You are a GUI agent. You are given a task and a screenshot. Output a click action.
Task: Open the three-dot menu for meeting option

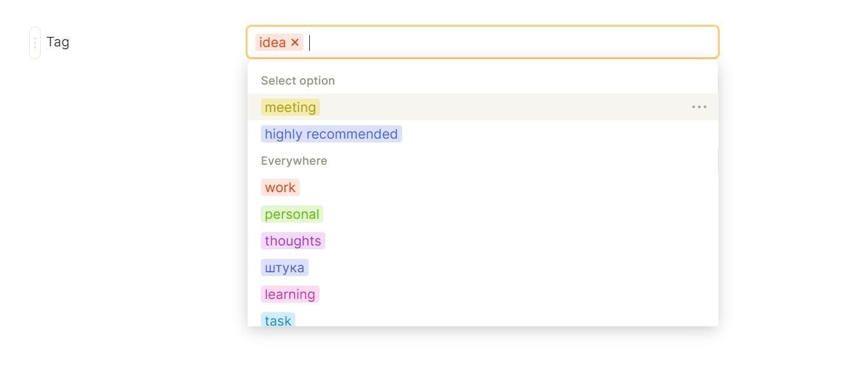coord(699,107)
